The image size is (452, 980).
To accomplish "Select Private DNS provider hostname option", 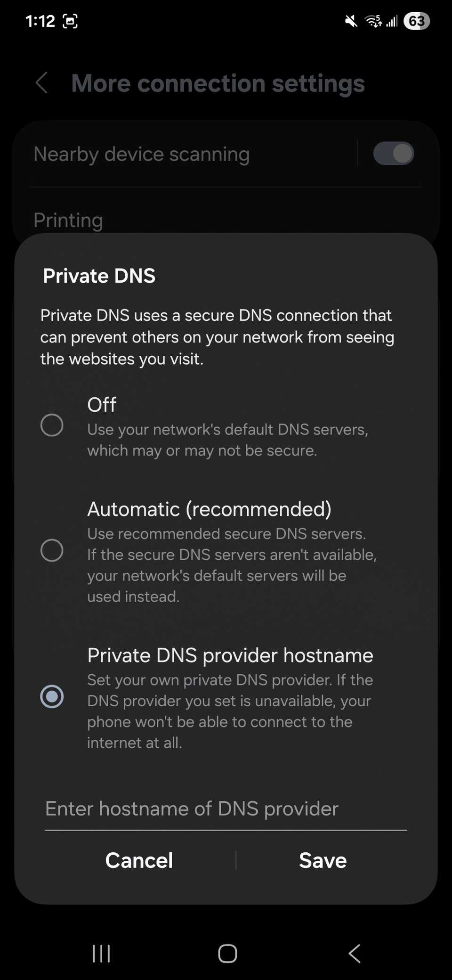I will pyautogui.click(x=52, y=696).
